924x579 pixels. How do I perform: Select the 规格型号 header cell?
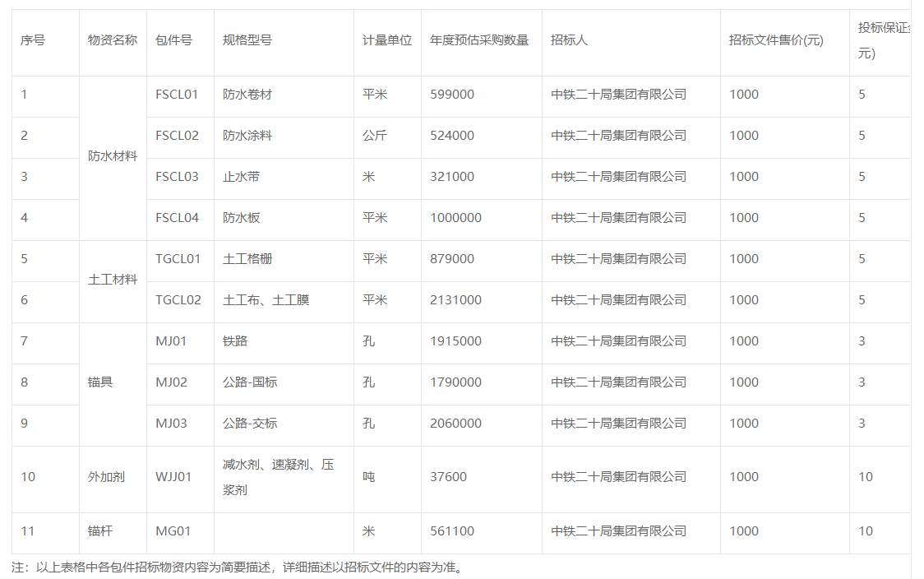click(x=247, y=40)
